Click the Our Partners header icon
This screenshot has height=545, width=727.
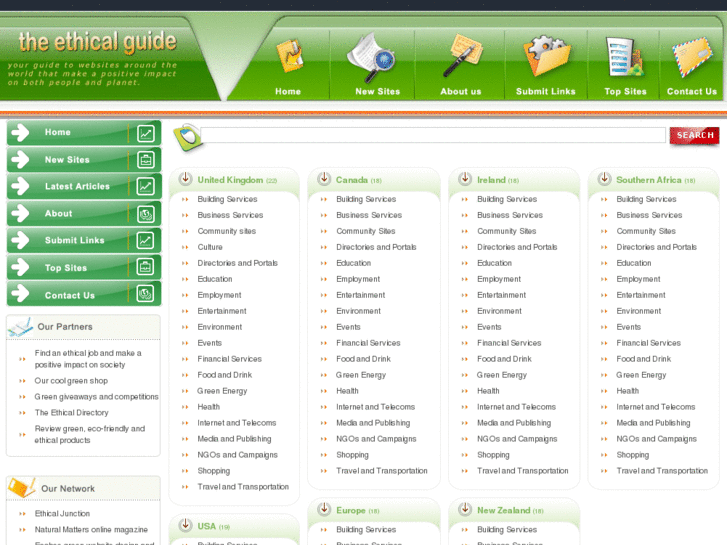tap(20, 327)
